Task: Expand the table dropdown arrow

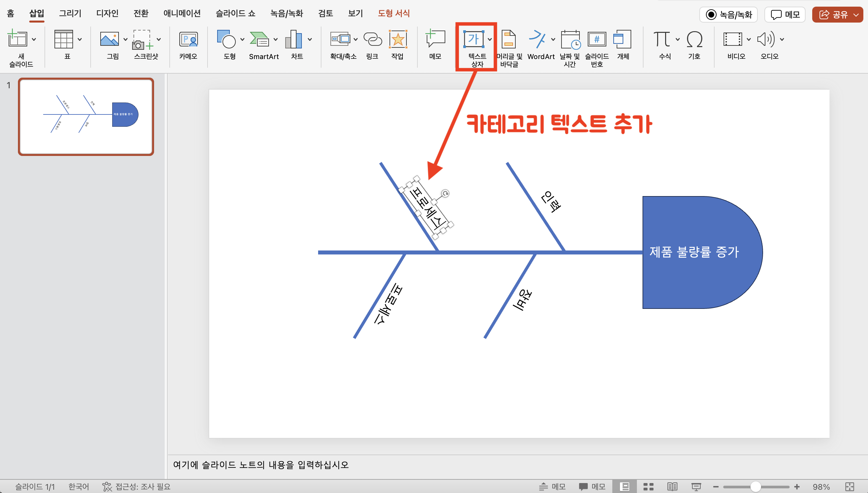Action: 80,39
